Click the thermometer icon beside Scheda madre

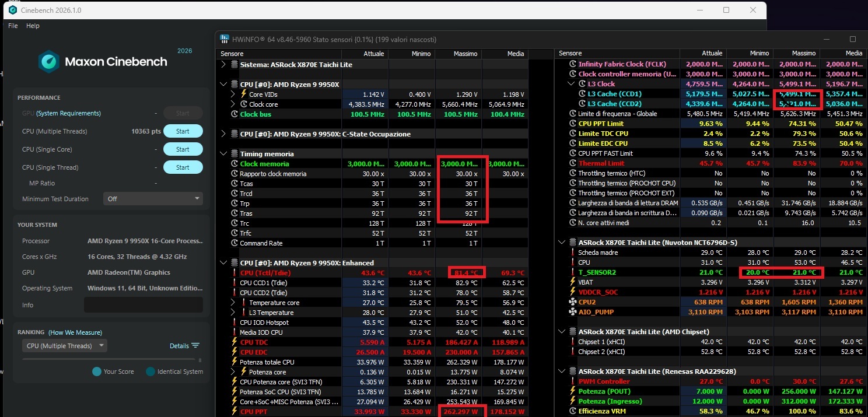572,253
